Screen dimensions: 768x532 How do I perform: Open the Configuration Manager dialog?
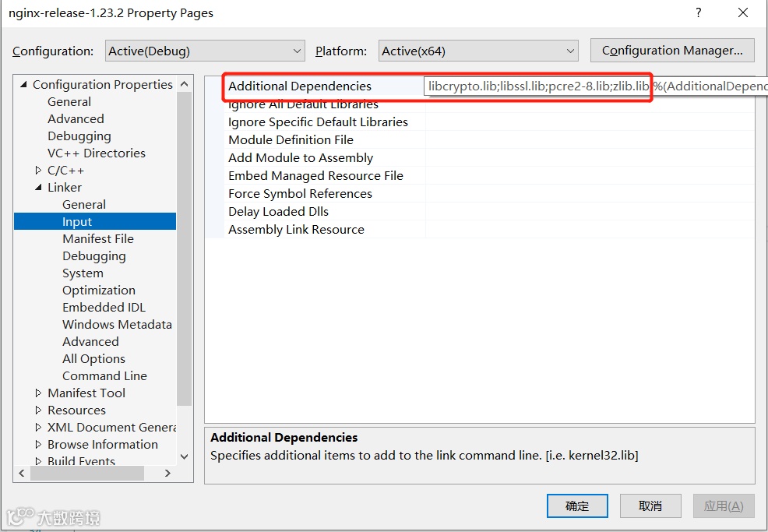coord(672,51)
